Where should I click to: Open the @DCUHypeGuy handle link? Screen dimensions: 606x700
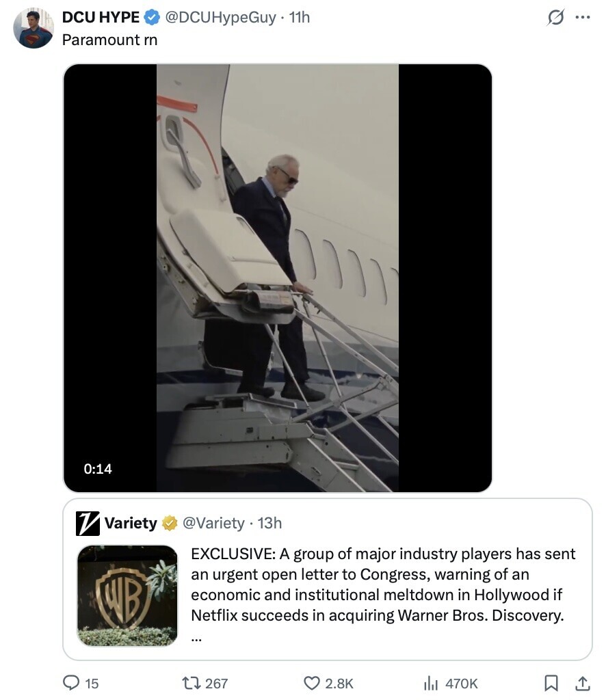(221, 17)
